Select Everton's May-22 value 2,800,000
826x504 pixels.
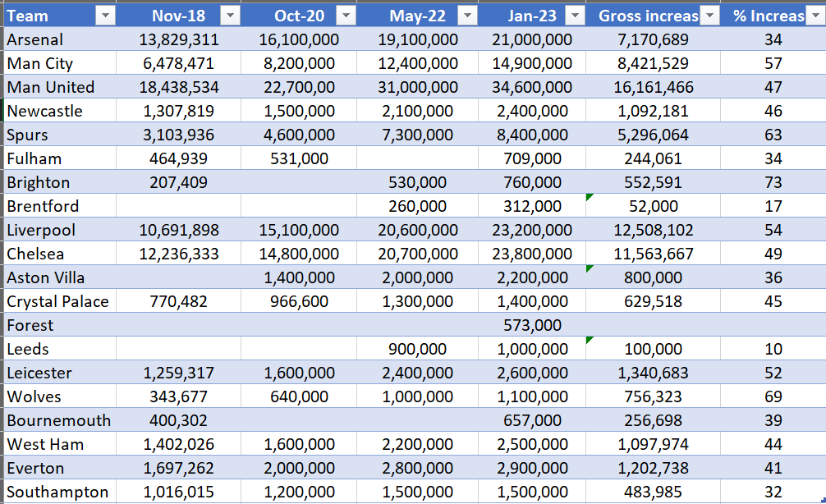click(x=417, y=468)
